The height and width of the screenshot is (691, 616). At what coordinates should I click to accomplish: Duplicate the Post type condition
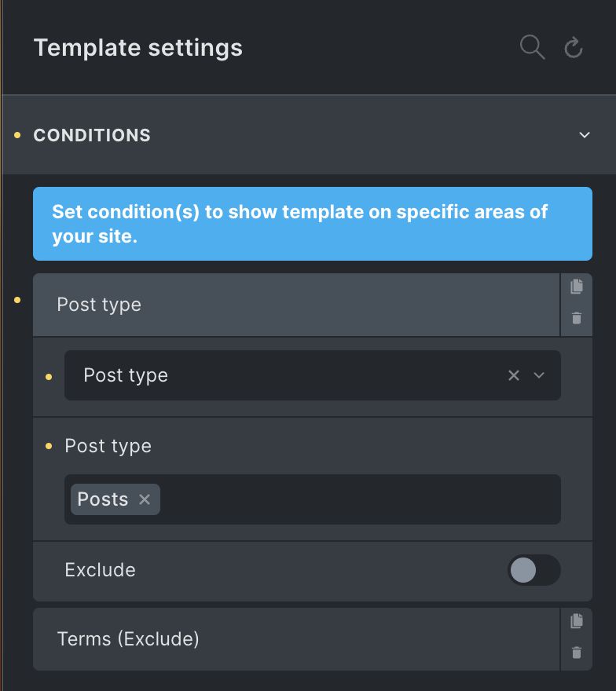click(x=576, y=287)
